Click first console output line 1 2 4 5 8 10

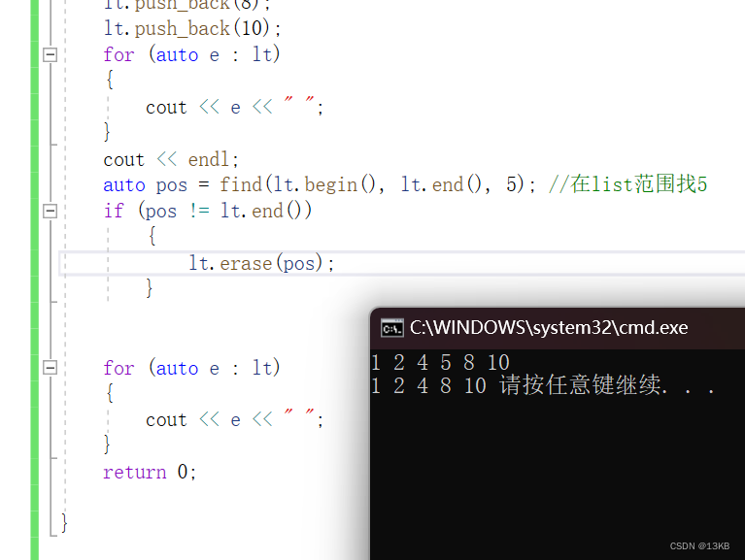pos(440,363)
